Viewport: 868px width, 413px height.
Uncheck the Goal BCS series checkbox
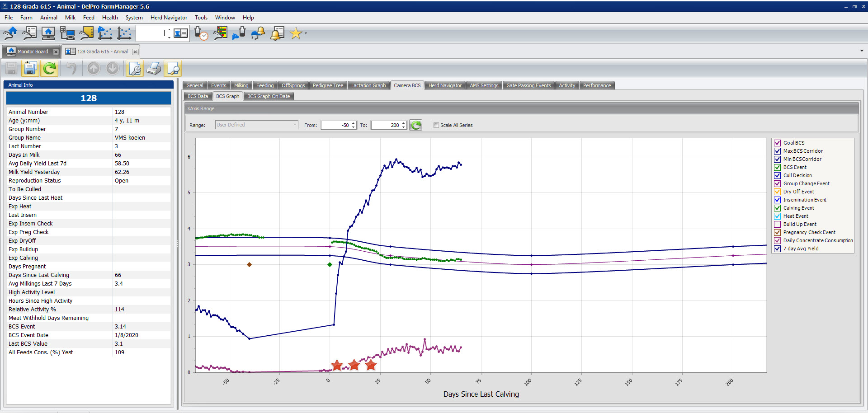click(778, 143)
